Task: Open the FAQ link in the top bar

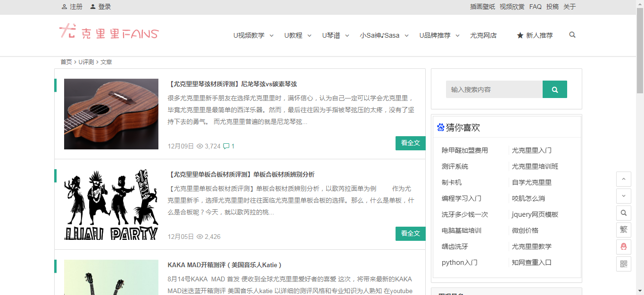Action: [536, 7]
